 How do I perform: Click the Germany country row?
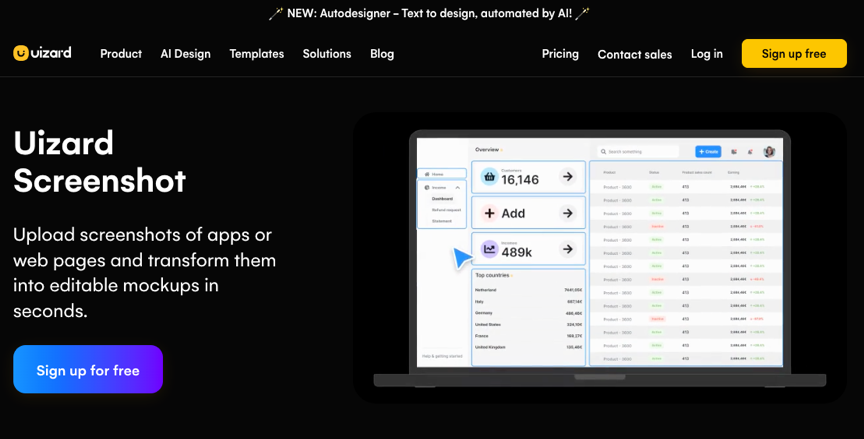[528, 313]
